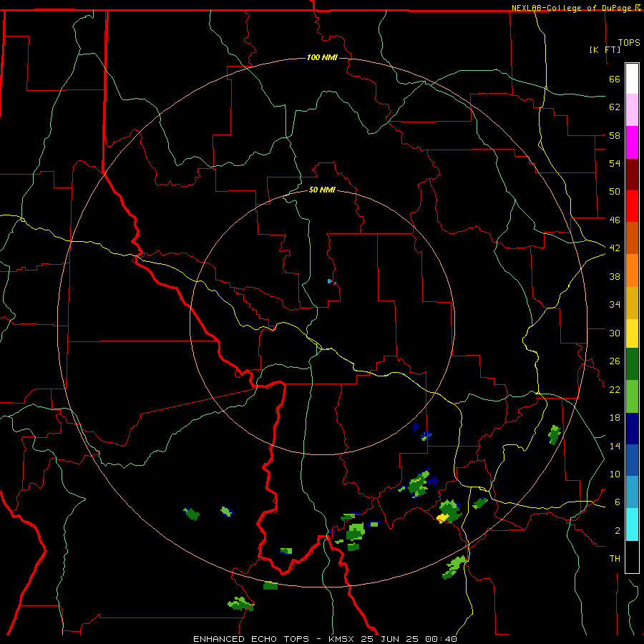
Task: Click the black TH swatch in the legend
Action: point(632,557)
